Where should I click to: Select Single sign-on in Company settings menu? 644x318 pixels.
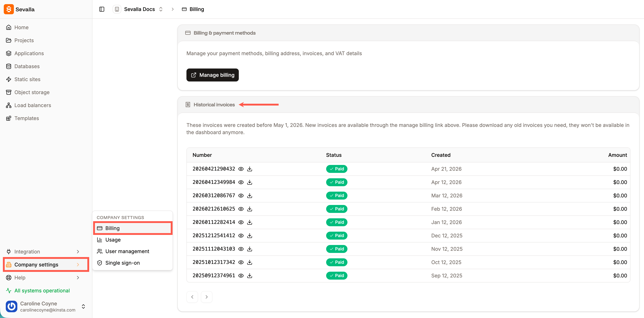coord(133,263)
